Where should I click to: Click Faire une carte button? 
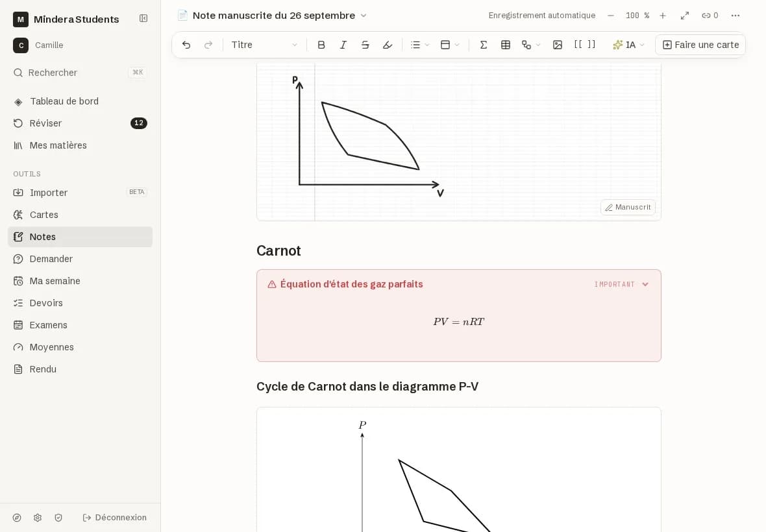(700, 45)
